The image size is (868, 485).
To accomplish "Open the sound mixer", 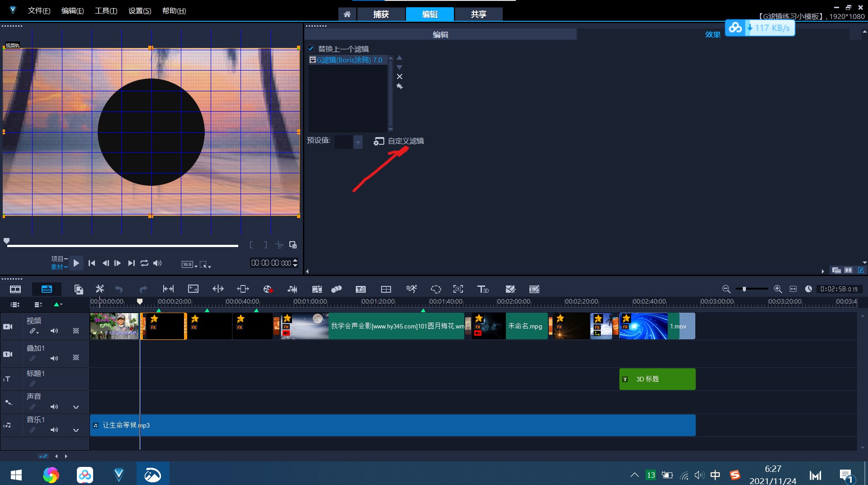I will point(292,289).
